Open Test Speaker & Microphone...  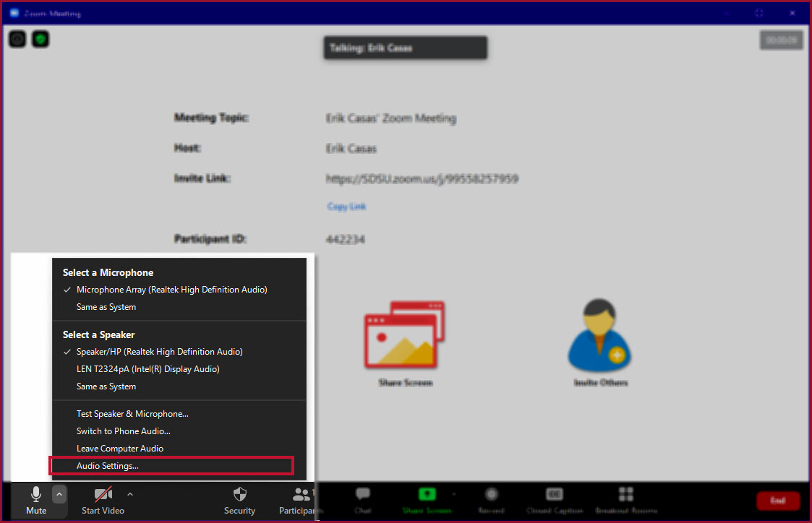coord(179,414)
